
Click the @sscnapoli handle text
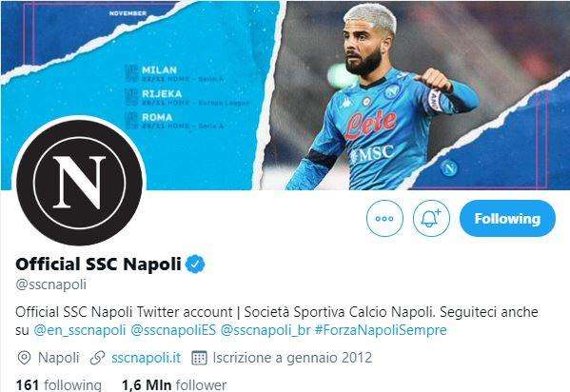click(50, 284)
